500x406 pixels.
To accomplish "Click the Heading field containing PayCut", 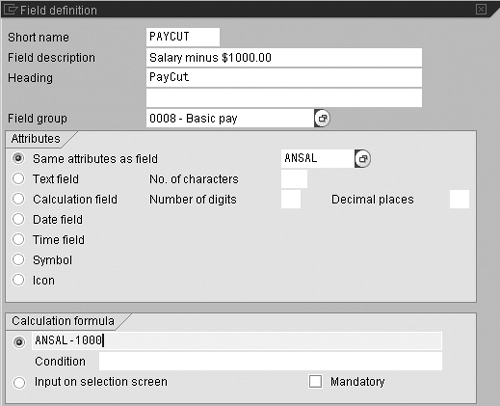I will coord(284,78).
